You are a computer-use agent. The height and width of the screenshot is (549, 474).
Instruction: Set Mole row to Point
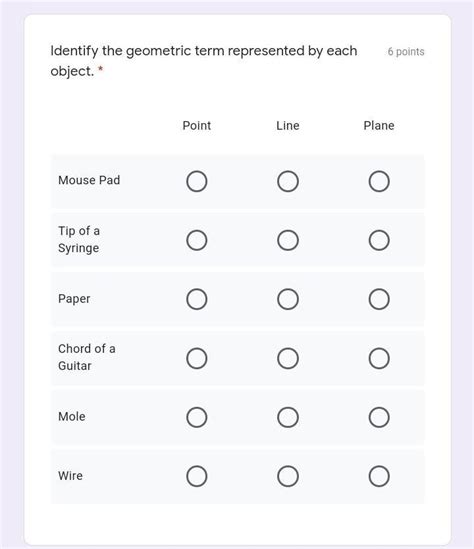pyautogui.click(x=197, y=417)
